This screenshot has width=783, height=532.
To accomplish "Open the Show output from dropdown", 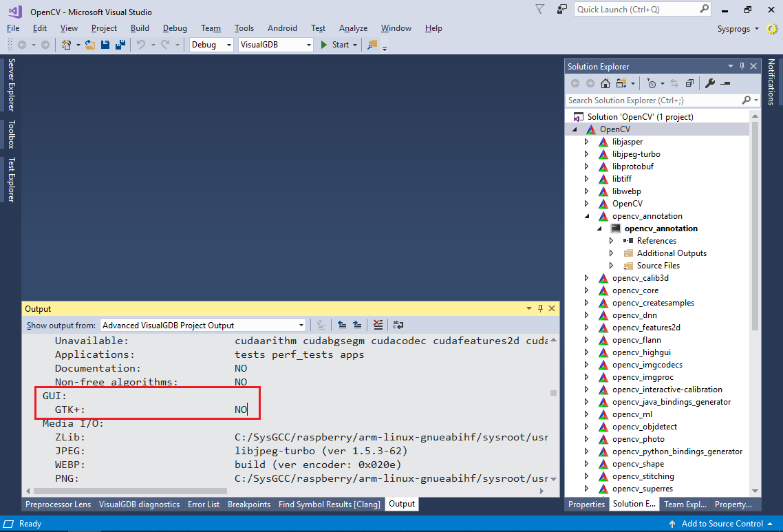I will tap(203, 326).
